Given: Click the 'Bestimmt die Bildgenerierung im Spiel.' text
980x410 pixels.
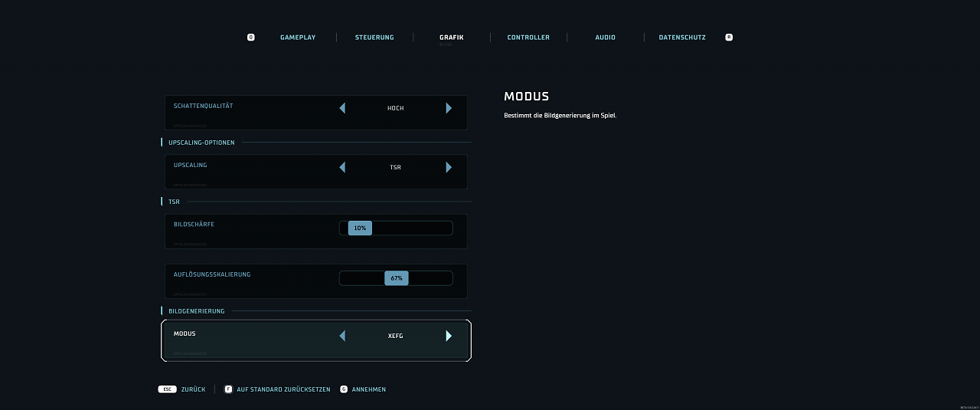Looking at the screenshot, I should pyautogui.click(x=560, y=116).
